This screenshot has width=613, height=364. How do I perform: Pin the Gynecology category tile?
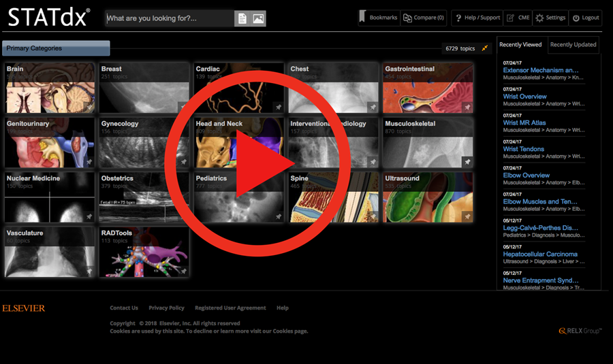click(x=184, y=162)
